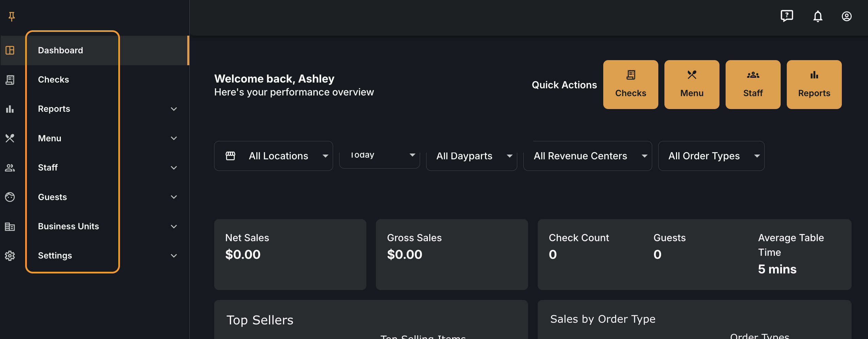Screen dimensions: 868x339
Task: Open the Reports sidebar item
Action: [94, 109]
